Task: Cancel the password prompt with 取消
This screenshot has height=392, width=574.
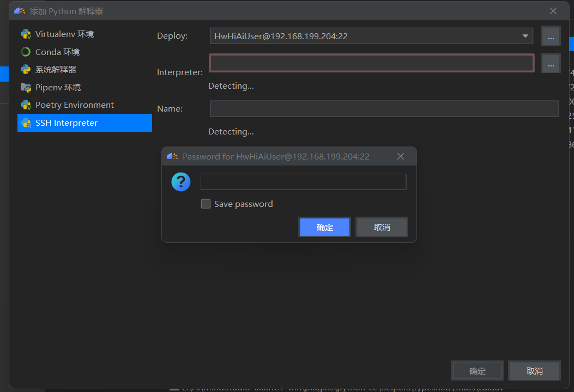Action: [x=382, y=227]
